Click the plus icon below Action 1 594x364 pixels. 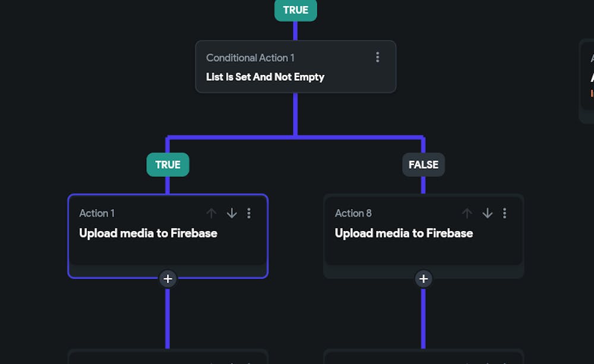(x=168, y=278)
